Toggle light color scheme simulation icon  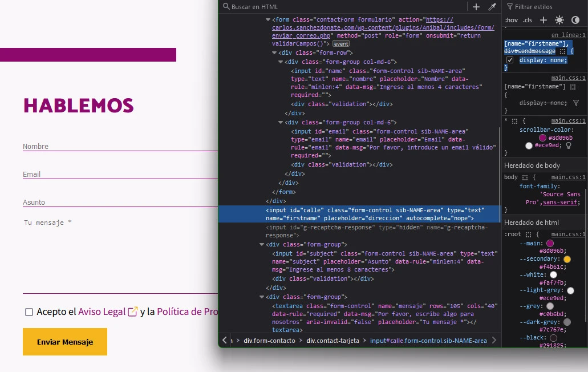click(x=559, y=20)
